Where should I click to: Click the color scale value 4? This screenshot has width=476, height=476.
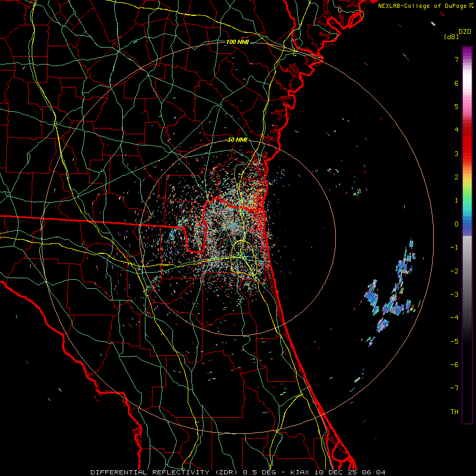(456, 130)
